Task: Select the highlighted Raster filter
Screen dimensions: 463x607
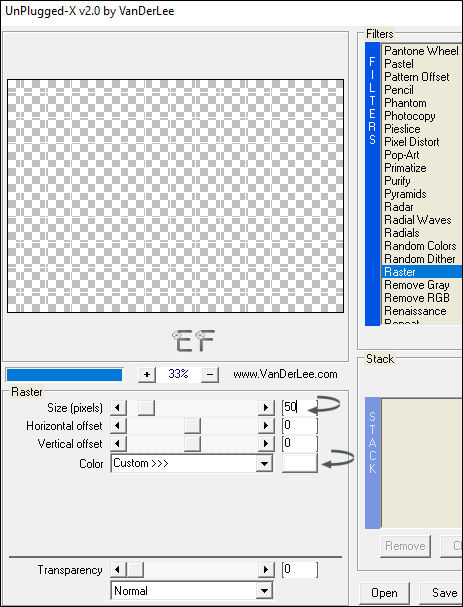Action: coord(421,272)
